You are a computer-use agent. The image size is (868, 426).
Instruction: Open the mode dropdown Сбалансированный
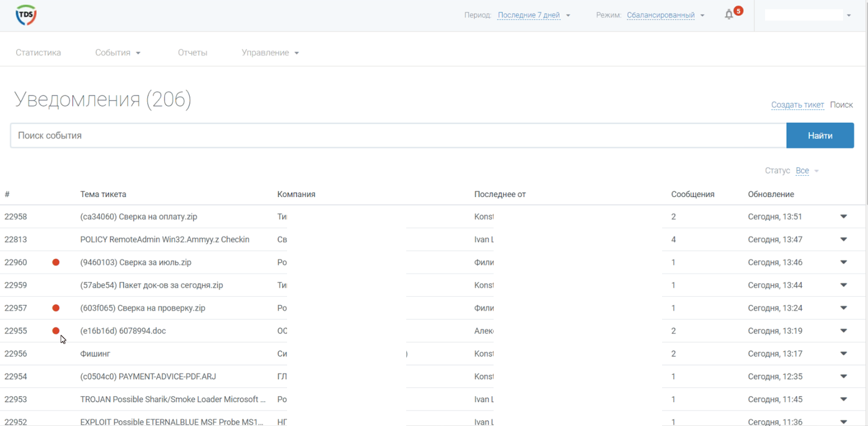tap(665, 15)
